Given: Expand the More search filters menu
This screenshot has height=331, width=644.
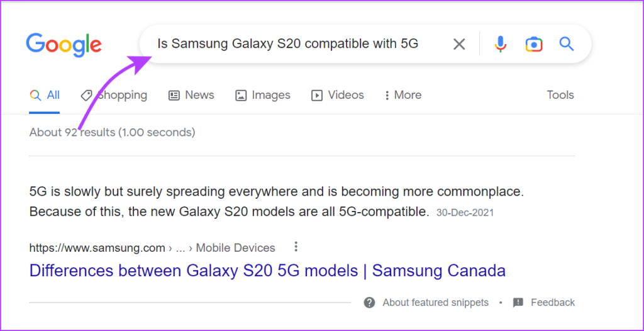Looking at the screenshot, I should [403, 96].
